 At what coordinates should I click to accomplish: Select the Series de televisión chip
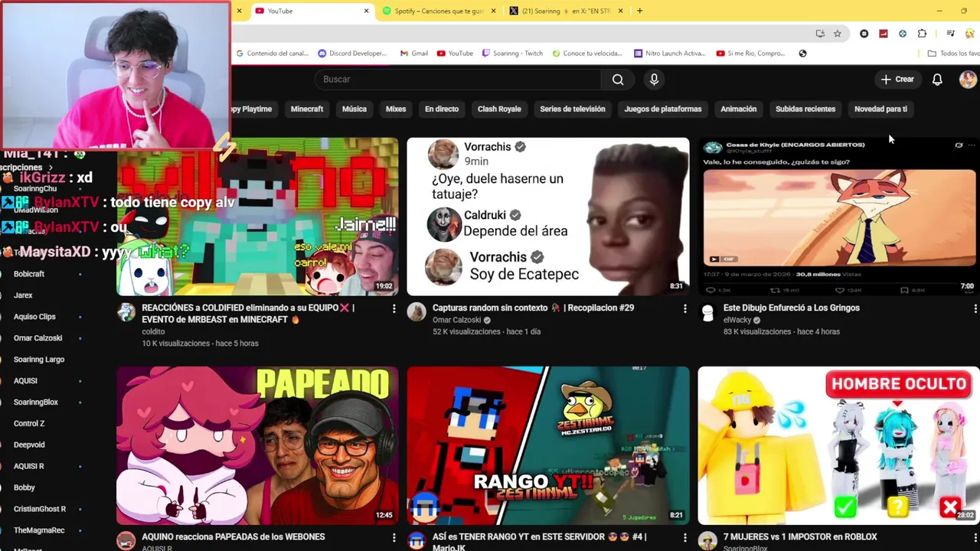(573, 109)
